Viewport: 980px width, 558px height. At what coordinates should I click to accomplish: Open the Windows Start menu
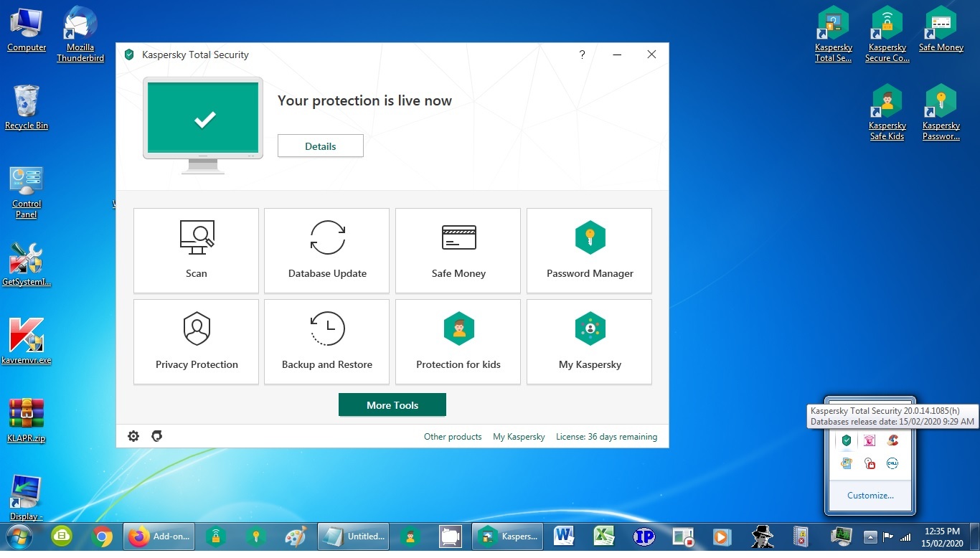(x=18, y=536)
